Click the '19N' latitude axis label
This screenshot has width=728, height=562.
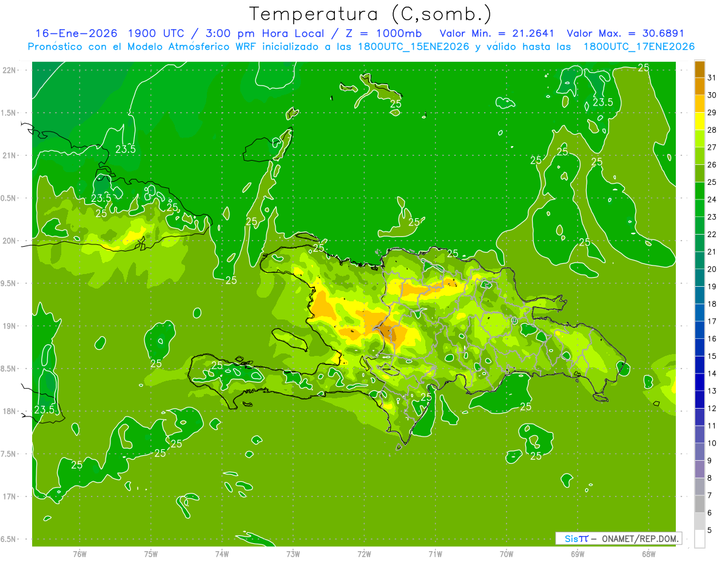coord(10,326)
